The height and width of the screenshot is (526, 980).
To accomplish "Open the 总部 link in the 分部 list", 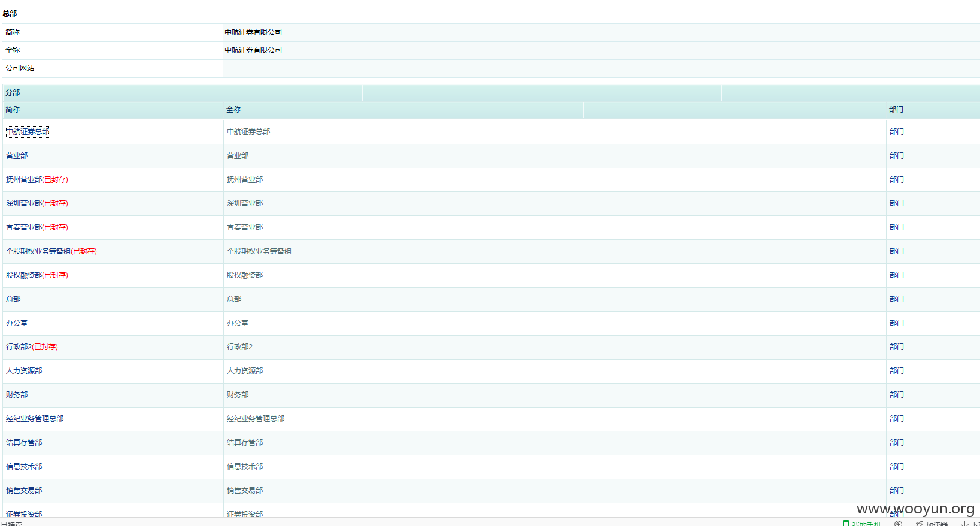I will pos(13,299).
